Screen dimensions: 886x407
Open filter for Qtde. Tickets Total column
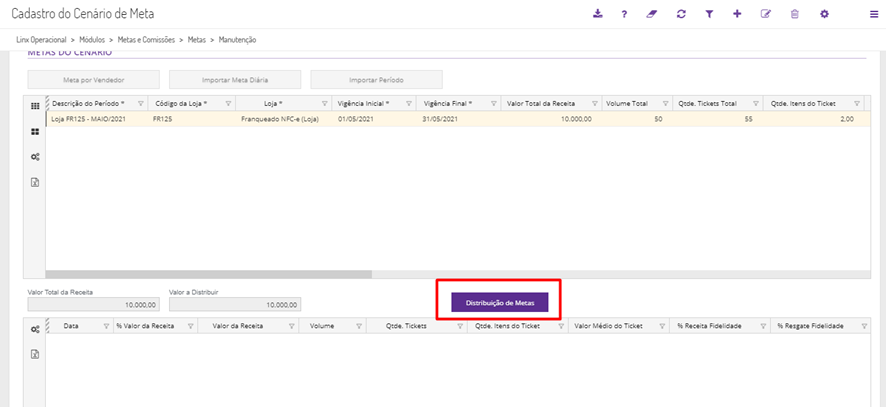[x=755, y=103]
